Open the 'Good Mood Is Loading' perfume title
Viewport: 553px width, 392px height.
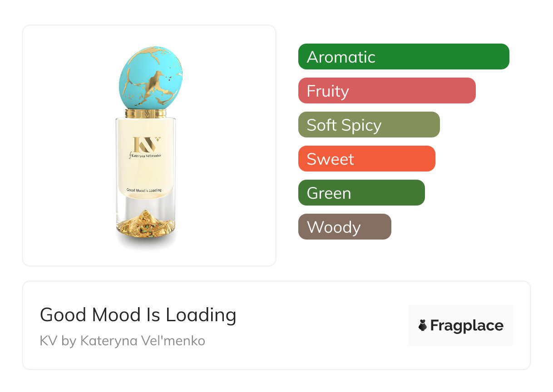[x=138, y=315]
